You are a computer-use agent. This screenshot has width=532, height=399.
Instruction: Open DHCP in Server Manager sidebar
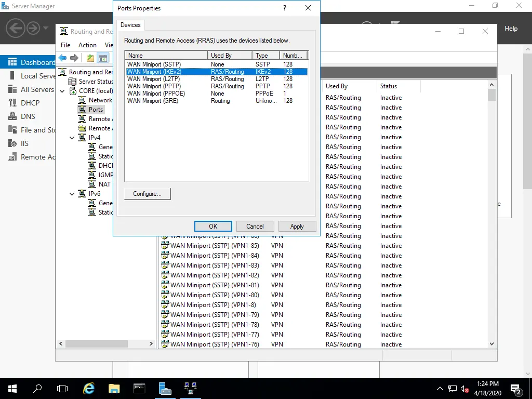click(30, 103)
